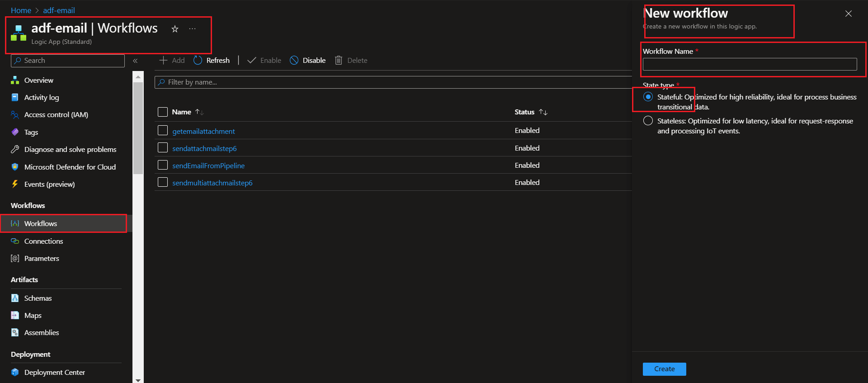The height and width of the screenshot is (383, 868).
Task: Open the more options ellipsis menu
Action: click(x=193, y=29)
